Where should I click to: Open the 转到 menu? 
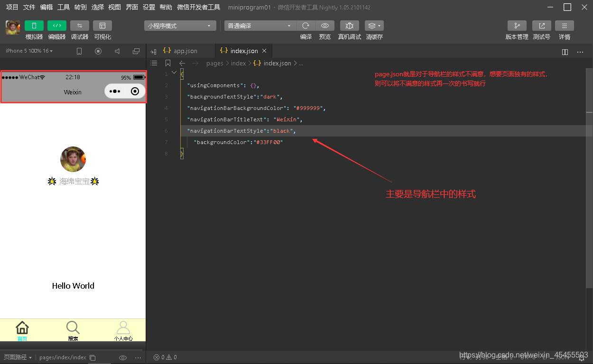81,7
